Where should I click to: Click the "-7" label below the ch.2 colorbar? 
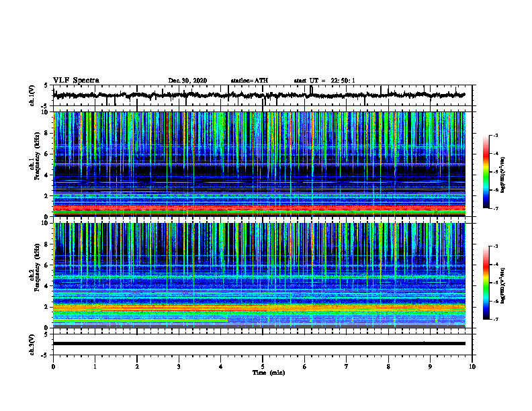(x=496, y=320)
